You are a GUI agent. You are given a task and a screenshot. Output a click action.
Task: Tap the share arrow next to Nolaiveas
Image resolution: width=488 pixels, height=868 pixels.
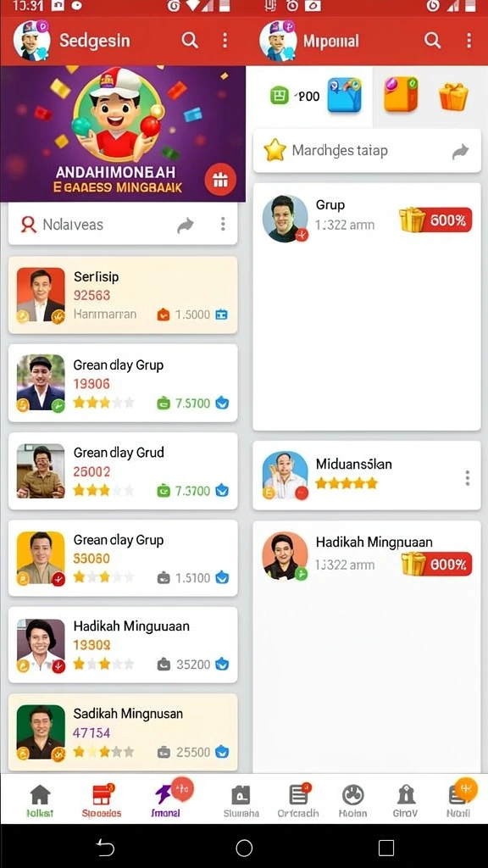point(186,224)
